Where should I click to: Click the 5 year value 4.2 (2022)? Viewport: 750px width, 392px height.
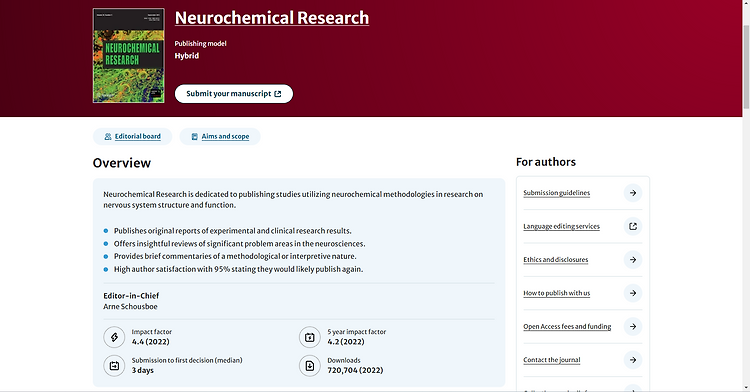point(346,342)
